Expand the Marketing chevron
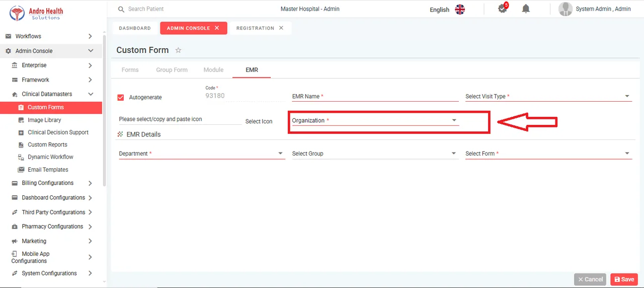 tap(90, 241)
